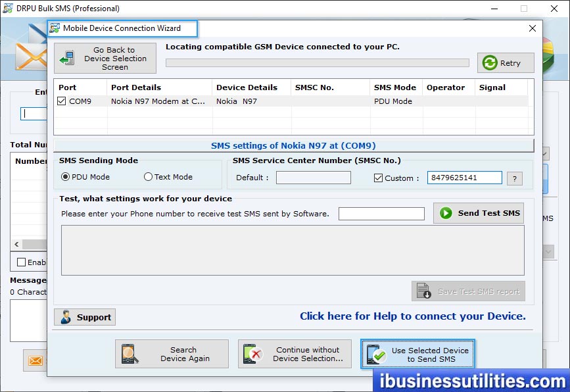Click the device locating progress bar
This screenshot has width=570, height=392.
(318, 63)
